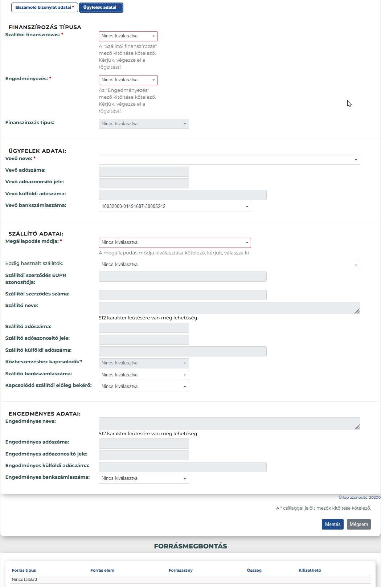Click the Szállító neve text area
Image resolution: width=381 pixels, height=588 pixels.
tap(229, 308)
